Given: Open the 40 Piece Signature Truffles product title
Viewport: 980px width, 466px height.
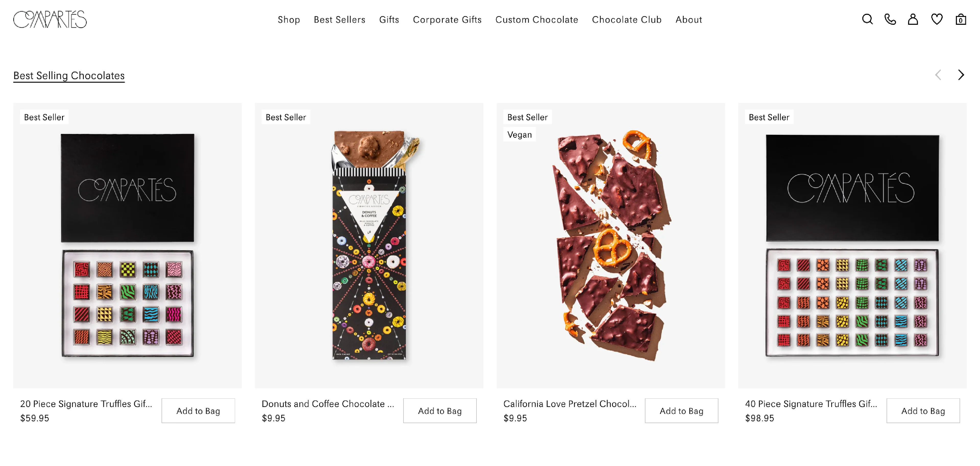Looking at the screenshot, I should [811, 403].
